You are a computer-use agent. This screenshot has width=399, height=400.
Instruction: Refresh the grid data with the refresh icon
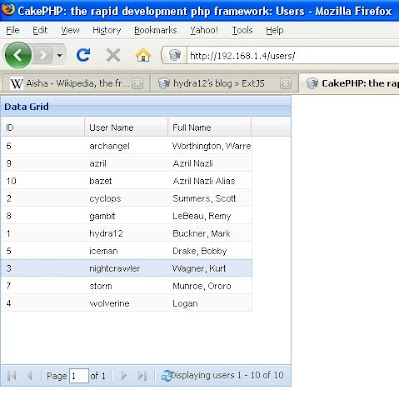click(x=166, y=376)
